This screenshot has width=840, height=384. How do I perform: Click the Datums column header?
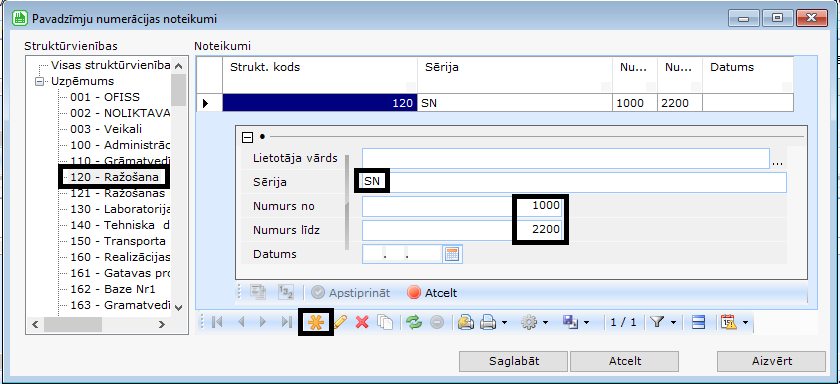(x=748, y=74)
